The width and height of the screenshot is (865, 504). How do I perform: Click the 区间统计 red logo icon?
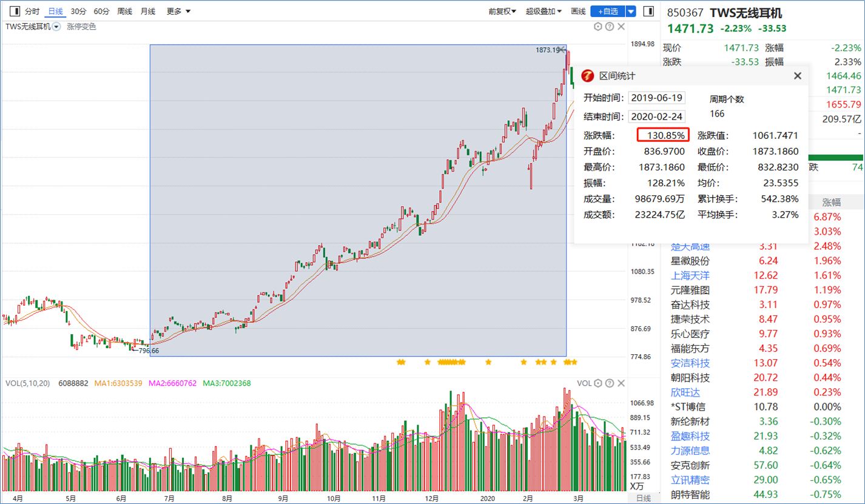pos(587,76)
